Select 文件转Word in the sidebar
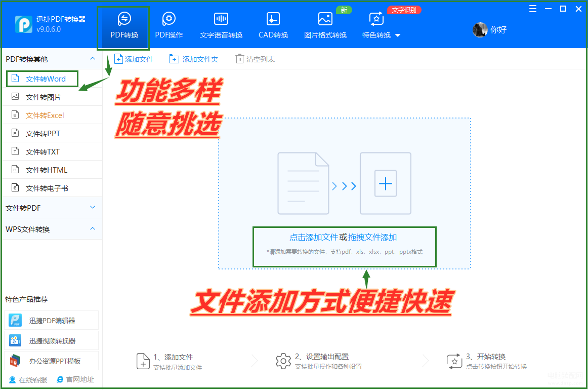 click(x=53, y=79)
